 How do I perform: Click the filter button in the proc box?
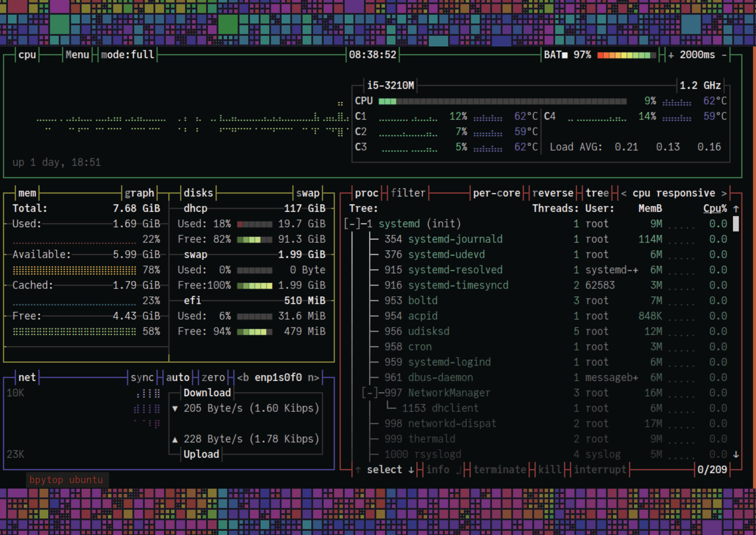(x=408, y=193)
